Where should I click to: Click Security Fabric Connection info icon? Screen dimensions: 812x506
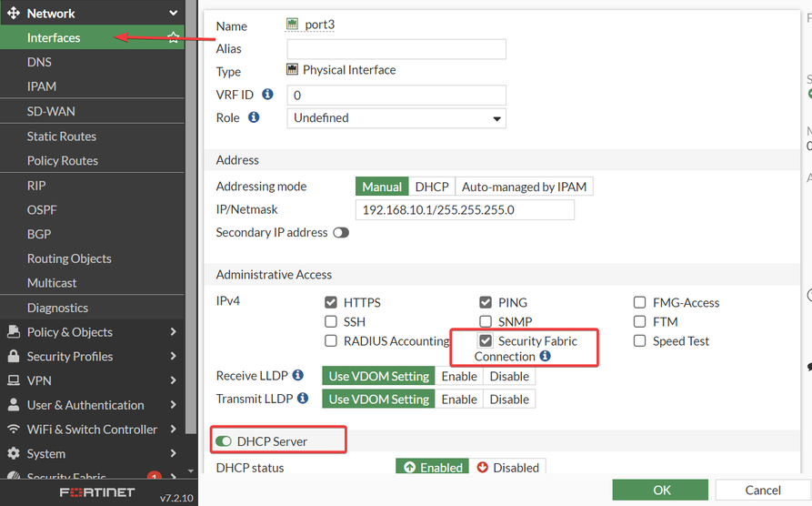545,357
